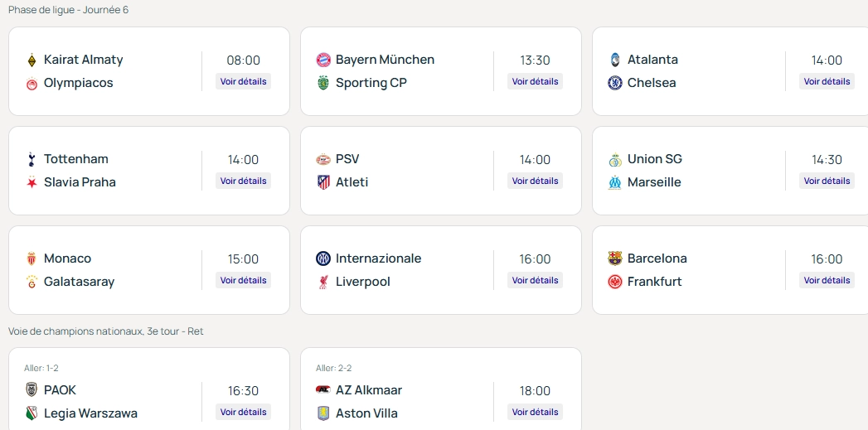Click the Internazionale club crest
Screen dimensions: 868x430
point(323,258)
